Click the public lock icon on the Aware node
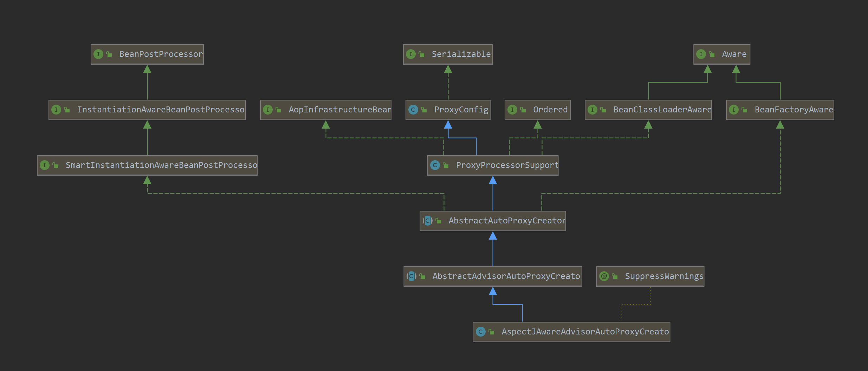 712,54
